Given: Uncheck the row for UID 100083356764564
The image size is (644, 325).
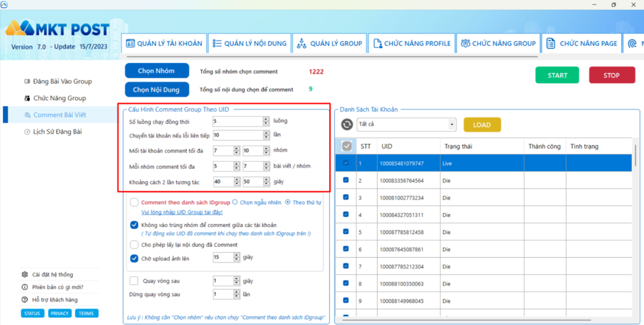Looking at the screenshot, I should (x=346, y=180).
